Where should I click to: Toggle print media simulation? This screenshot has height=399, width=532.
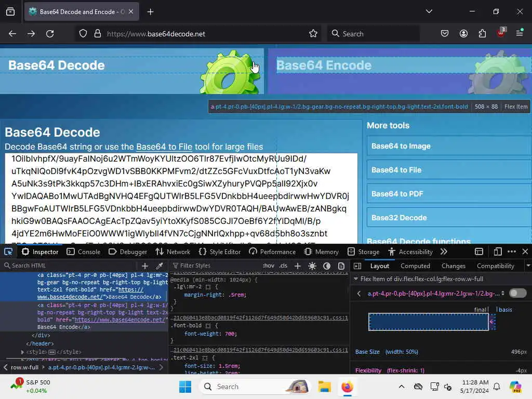341,265
